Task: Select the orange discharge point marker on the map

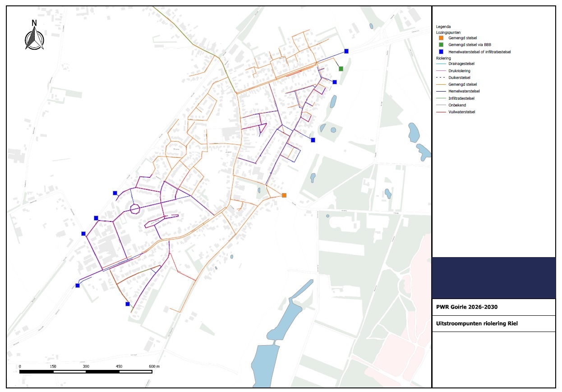Action: tap(284, 195)
